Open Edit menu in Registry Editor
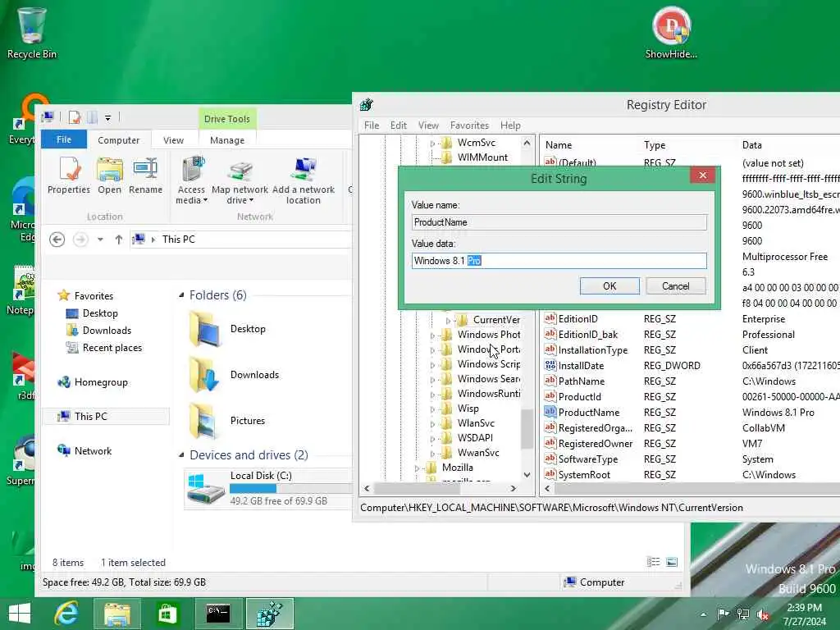This screenshot has height=630, width=840. (x=398, y=126)
